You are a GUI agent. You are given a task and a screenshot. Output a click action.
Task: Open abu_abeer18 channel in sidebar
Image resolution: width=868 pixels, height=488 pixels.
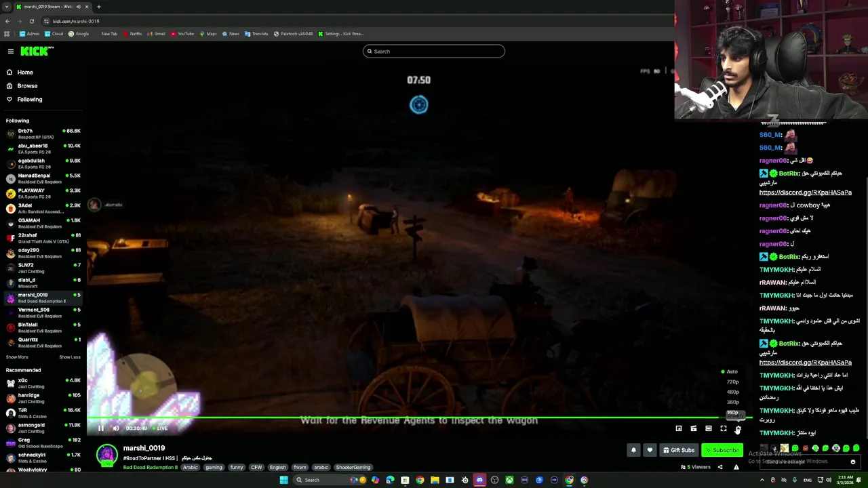pos(43,148)
